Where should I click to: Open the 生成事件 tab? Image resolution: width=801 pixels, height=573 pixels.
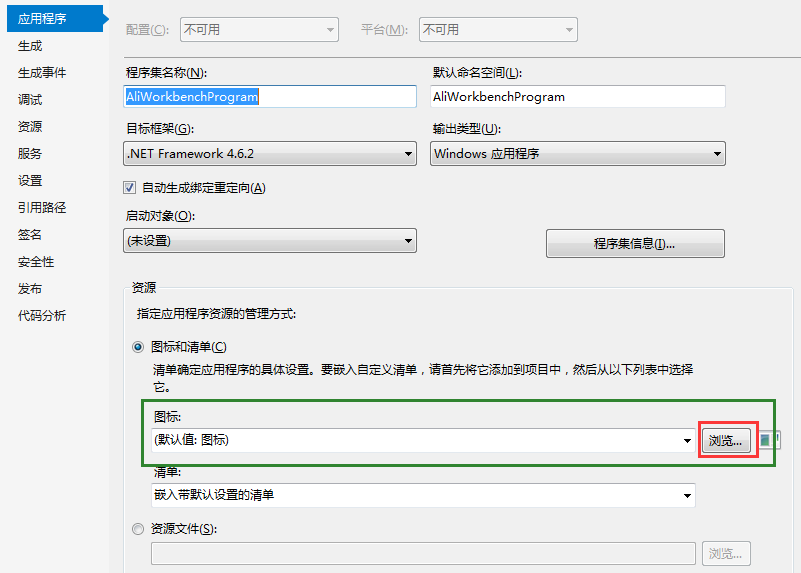point(42,73)
